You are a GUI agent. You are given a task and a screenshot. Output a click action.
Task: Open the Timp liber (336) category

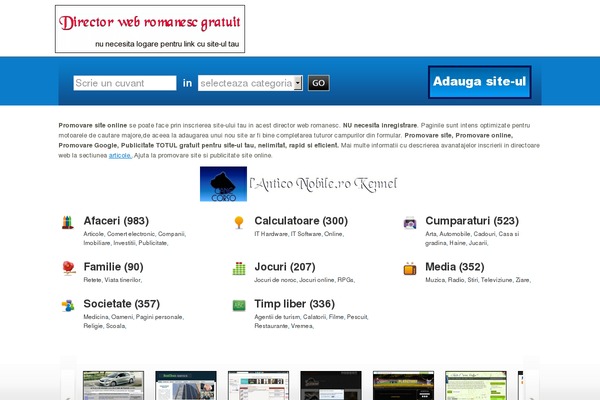295,304
